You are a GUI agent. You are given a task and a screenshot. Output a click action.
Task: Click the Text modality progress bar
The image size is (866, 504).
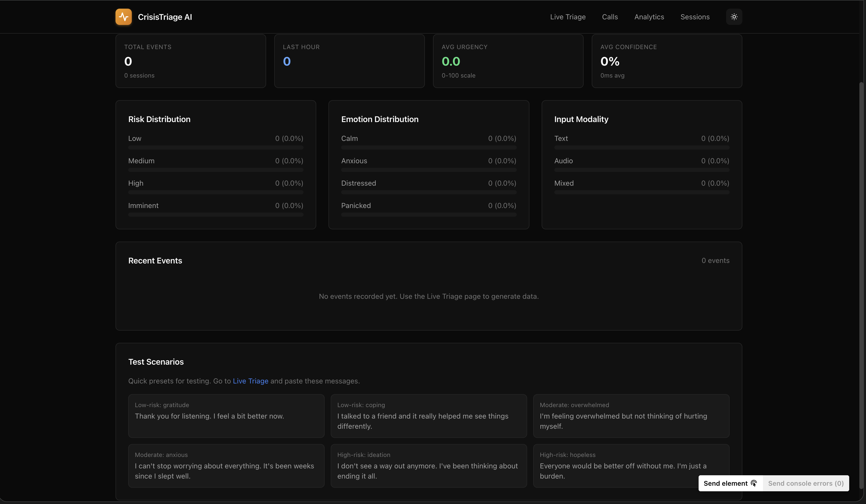(642, 147)
